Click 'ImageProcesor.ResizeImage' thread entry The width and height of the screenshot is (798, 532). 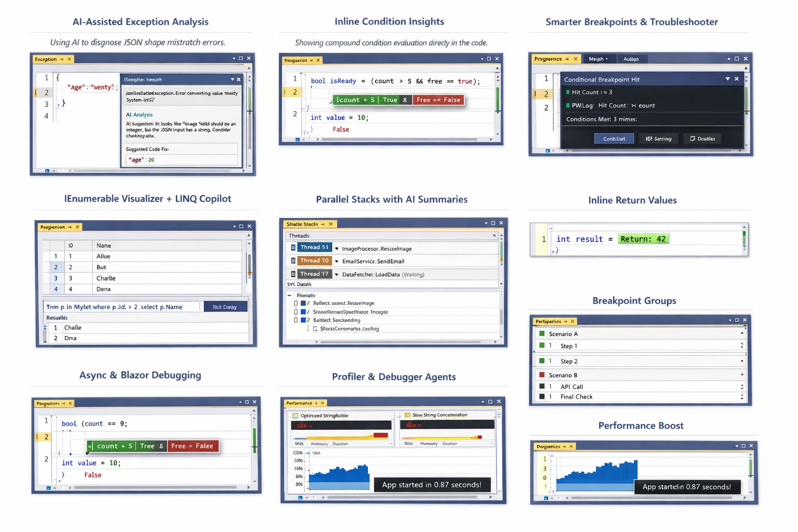coord(377,249)
